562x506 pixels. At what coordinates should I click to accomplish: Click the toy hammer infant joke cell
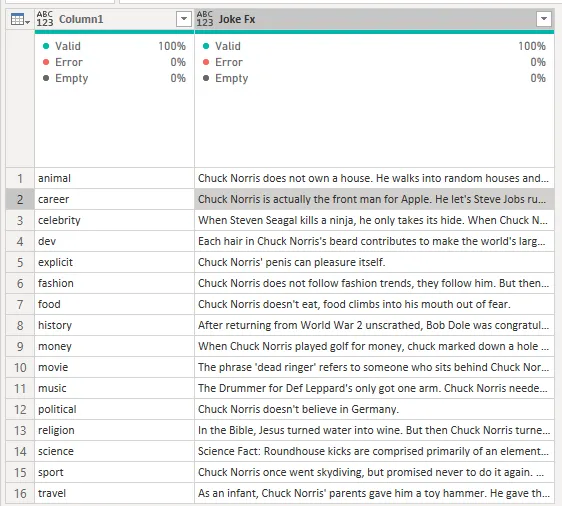374,493
